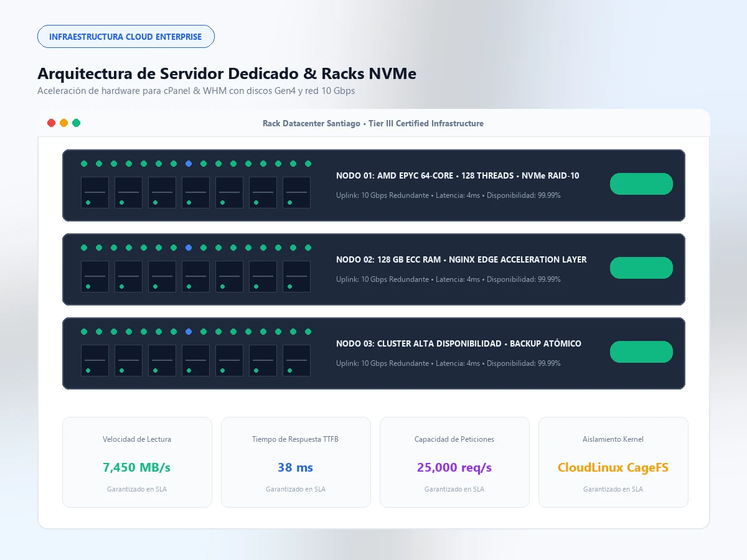The width and height of the screenshot is (747, 560).
Task: Click the green window maximize dot
Action: click(x=76, y=123)
